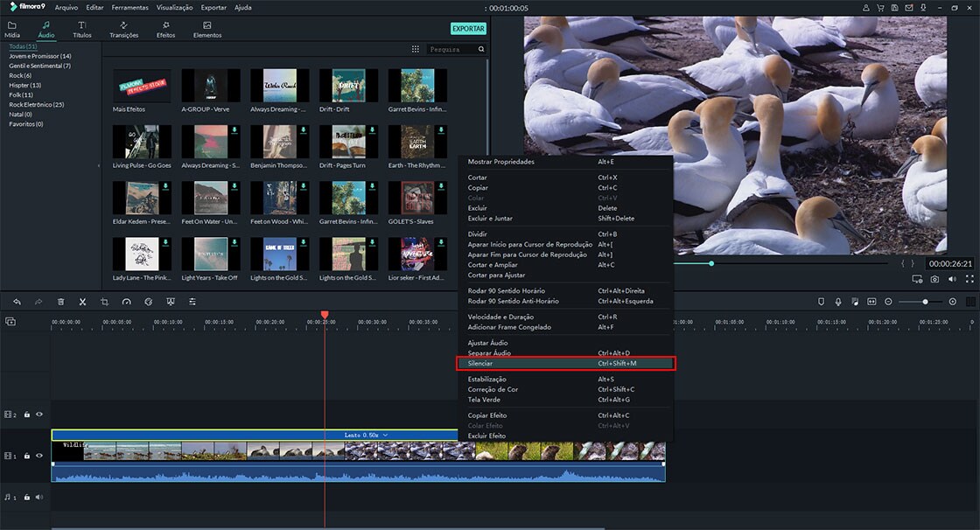This screenshot has width=980, height=530.
Task: Click the timeline horizontal scrollbar
Action: 328,528
